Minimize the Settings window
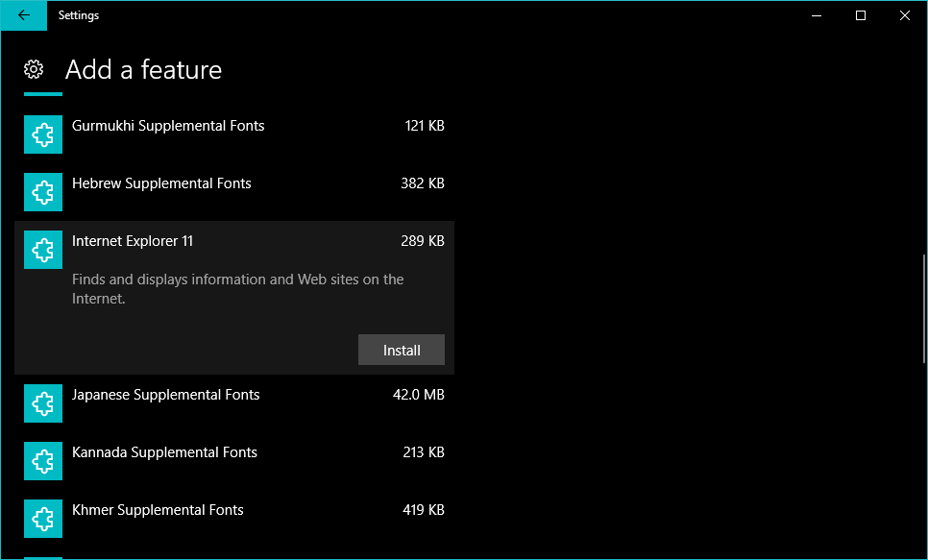928x560 pixels. click(x=817, y=15)
